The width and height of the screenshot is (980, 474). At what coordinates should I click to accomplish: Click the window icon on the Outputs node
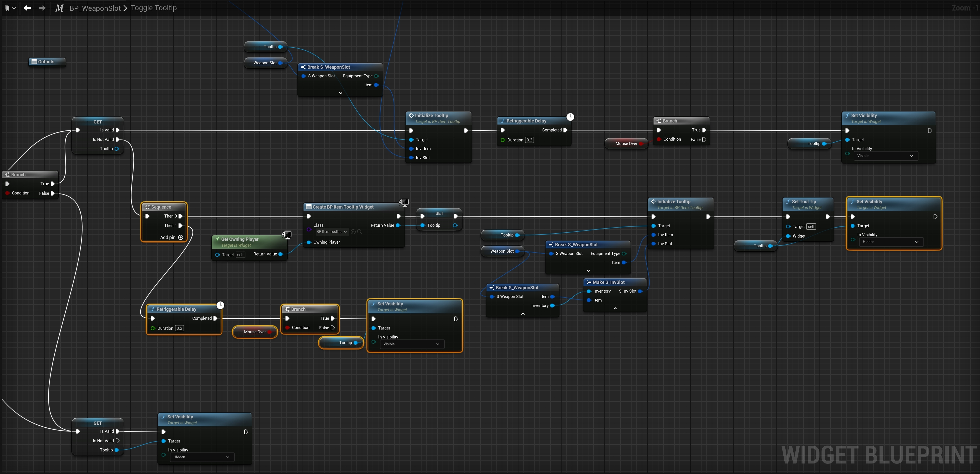[x=35, y=61]
